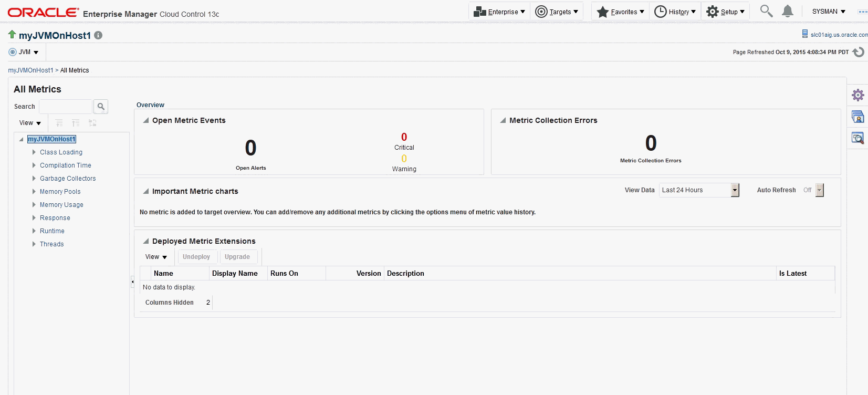Viewport: 868px width, 395px height.
Task: Click the Page Refreshed timestamp text
Action: [x=791, y=52]
